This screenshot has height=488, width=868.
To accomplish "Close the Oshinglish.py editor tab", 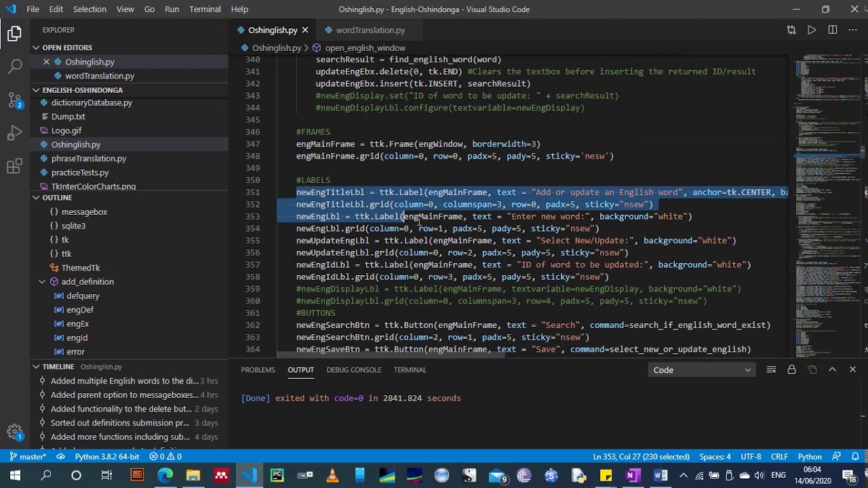I will [x=305, y=30].
